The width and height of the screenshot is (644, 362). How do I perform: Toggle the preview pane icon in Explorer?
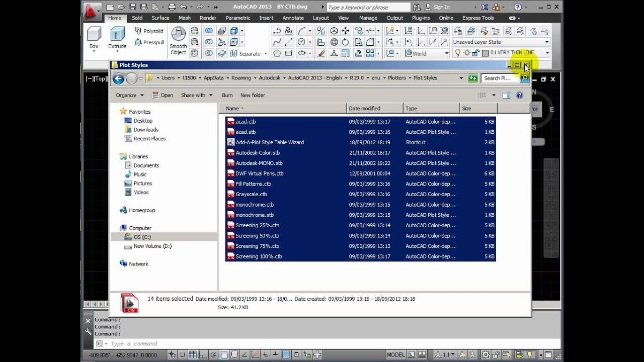506,95
